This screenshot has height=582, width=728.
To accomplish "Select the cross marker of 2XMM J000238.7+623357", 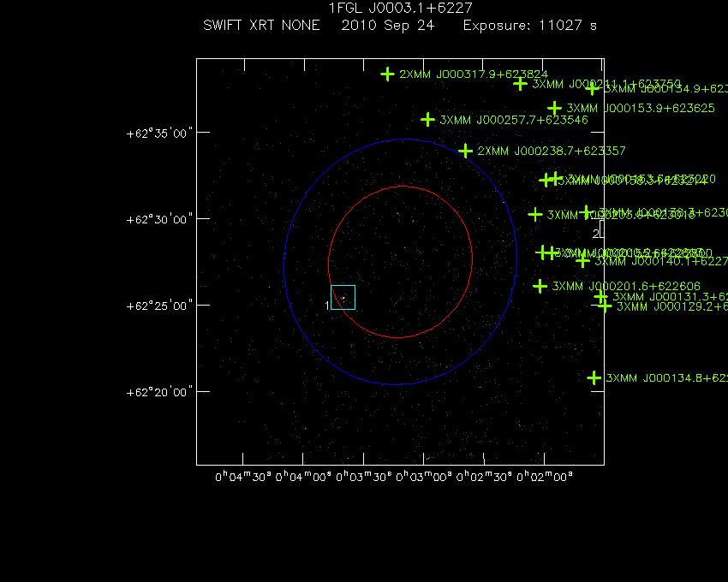I will [465, 151].
